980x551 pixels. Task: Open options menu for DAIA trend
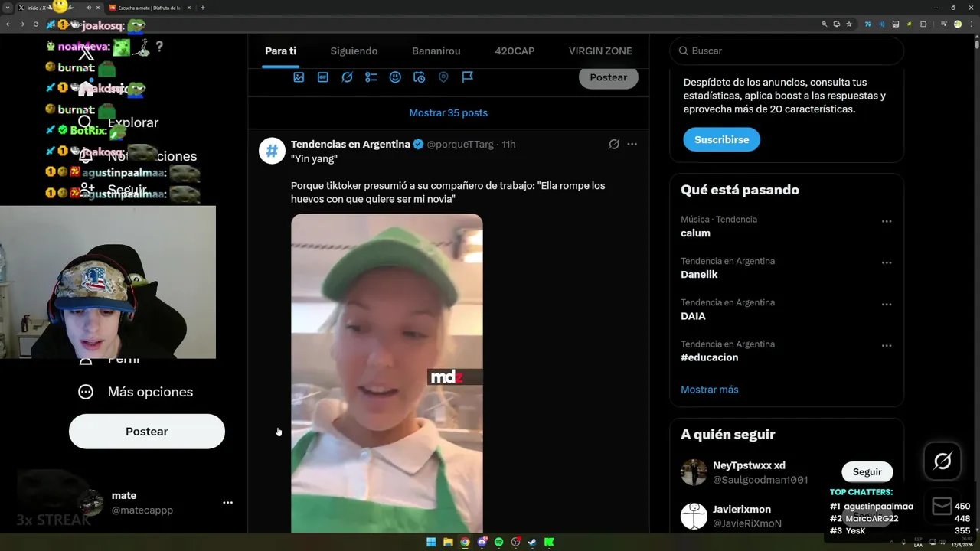[x=887, y=304]
